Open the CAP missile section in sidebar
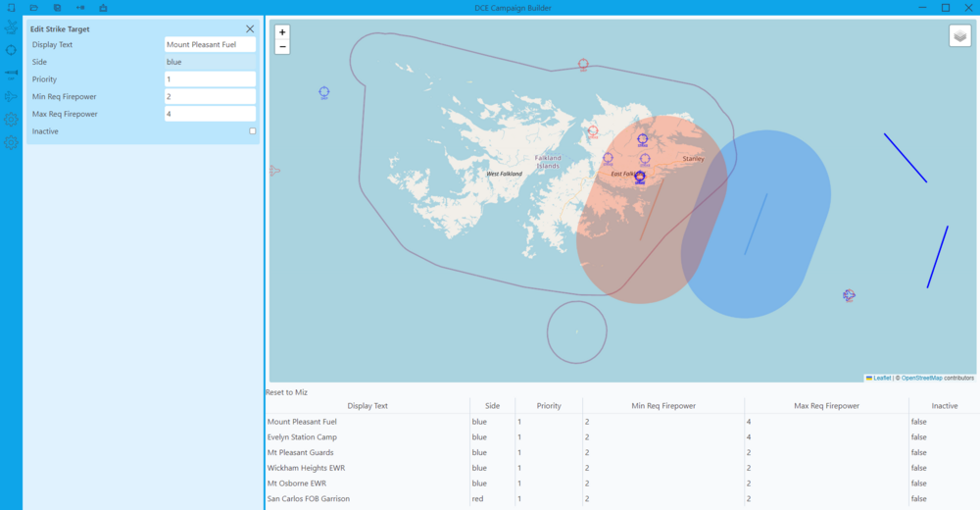Image resolution: width=980 pixels, height=510 pixels. [11, 74]
